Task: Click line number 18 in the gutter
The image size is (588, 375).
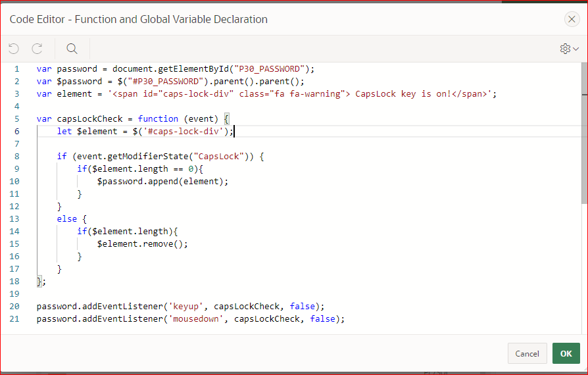Action: 14,282
